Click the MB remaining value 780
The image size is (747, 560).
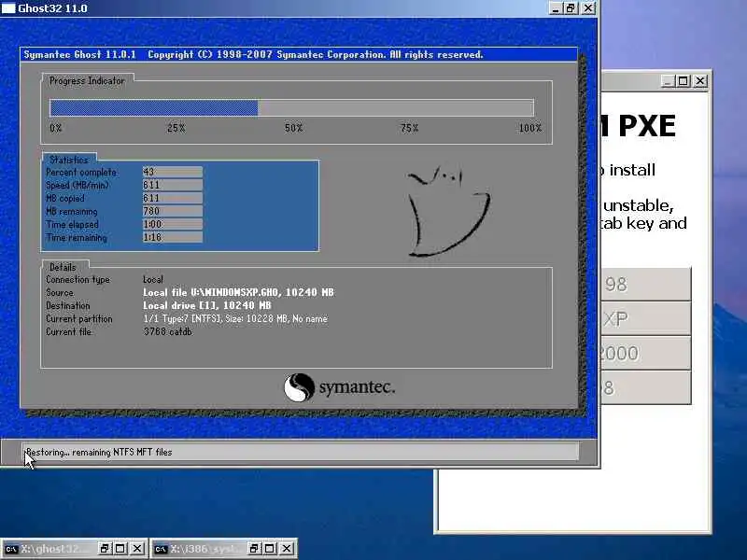click(173, 211)
